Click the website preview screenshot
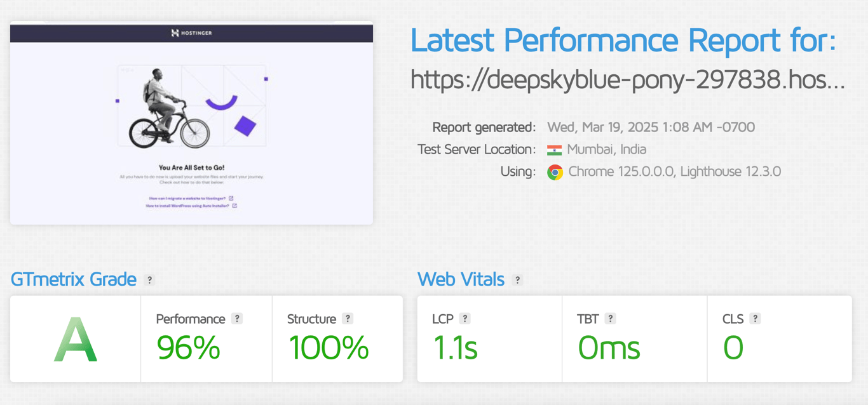The height and width of the screenshot is (405, 868). [x=191, y=123]
